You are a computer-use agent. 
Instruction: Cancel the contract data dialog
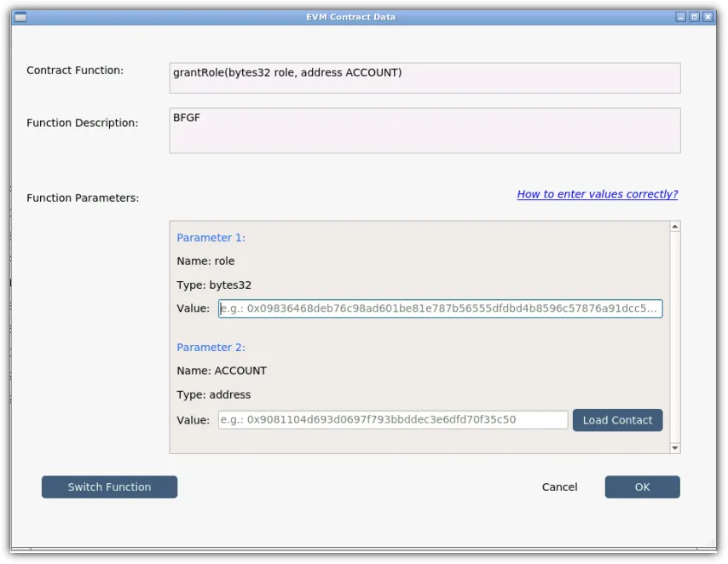coord(559,487)
